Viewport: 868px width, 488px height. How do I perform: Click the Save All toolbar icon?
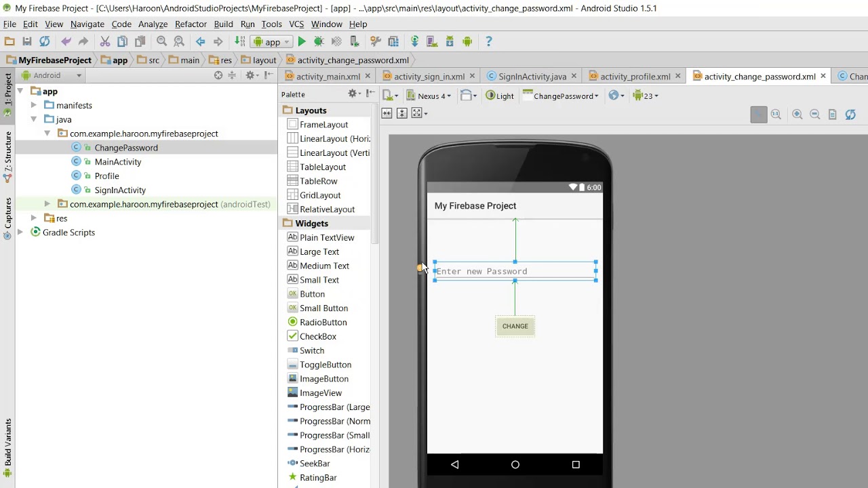(x=27, y=41)
